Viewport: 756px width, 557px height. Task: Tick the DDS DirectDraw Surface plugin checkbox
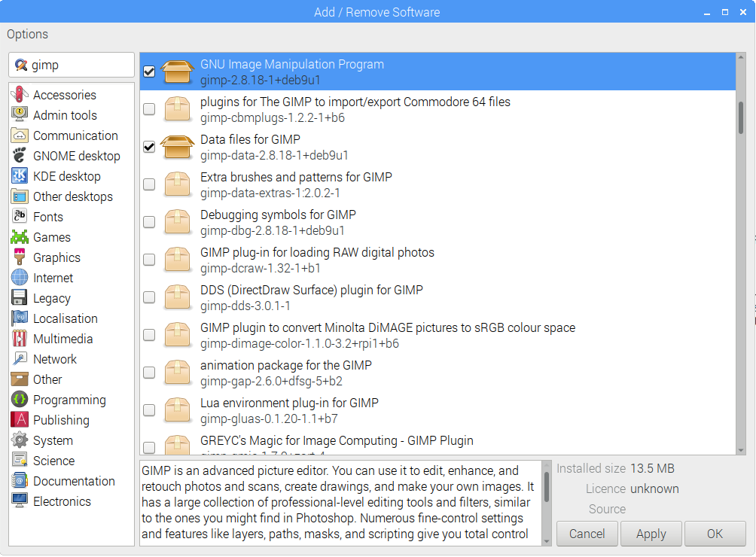point(149,297)
